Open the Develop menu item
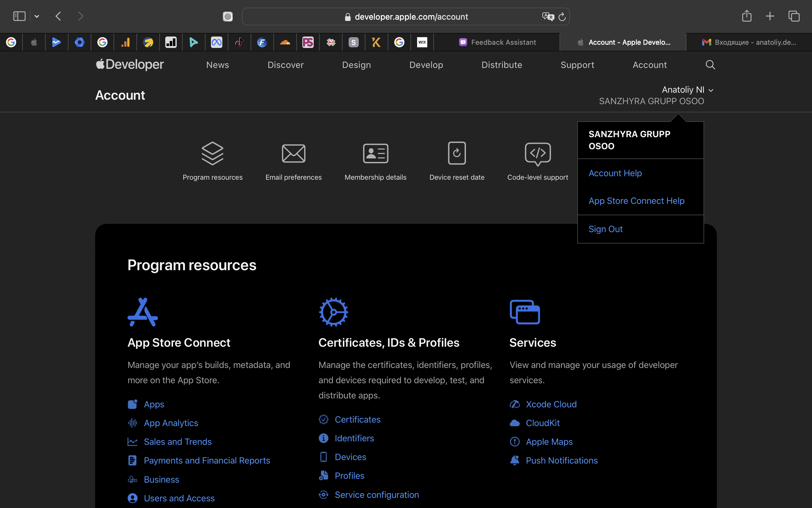 click(x=426, y=65)
